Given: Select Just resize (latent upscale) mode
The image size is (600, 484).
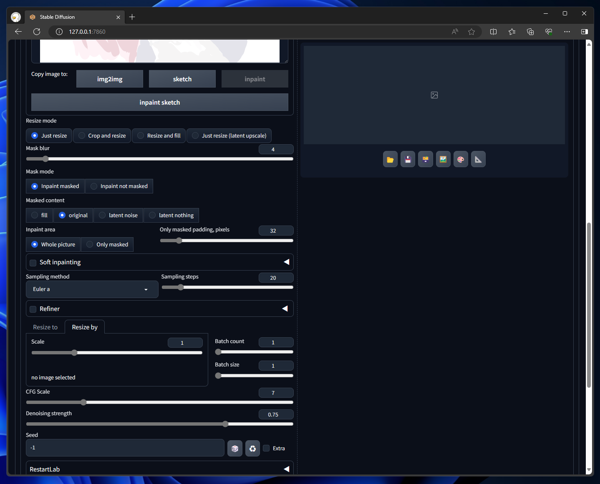Looking at the screenshot, I should (x=229, y=135).
